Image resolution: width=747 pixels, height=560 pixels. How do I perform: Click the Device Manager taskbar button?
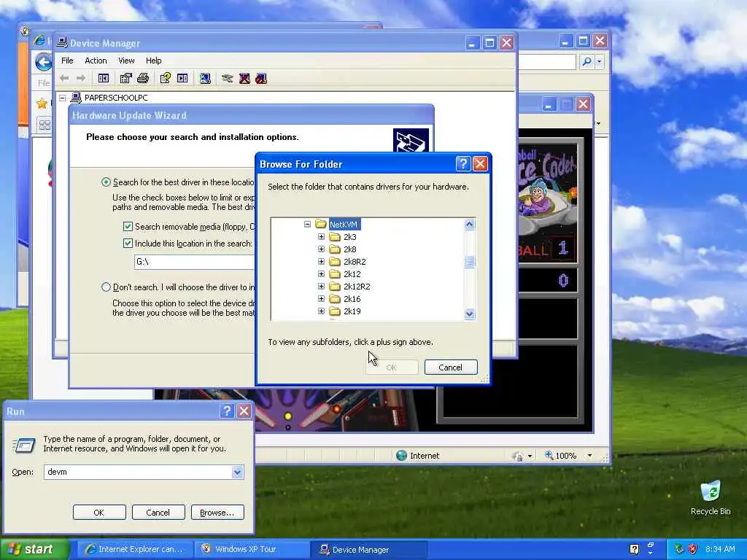(368, 550)
